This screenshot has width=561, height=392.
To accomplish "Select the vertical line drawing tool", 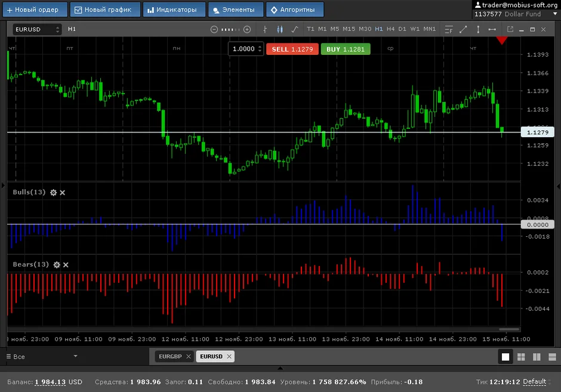I will pos(478,29).
